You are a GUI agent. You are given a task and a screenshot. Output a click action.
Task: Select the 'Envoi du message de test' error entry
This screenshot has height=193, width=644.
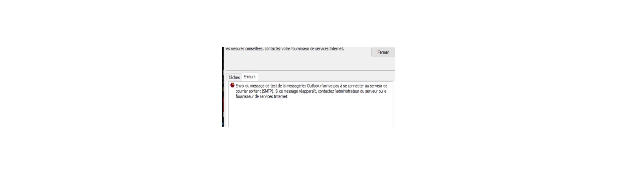point(311,91)
